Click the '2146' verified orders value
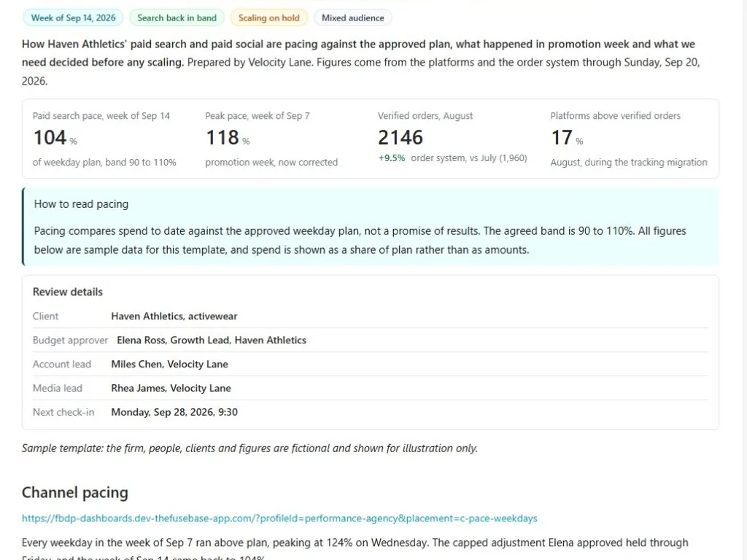The width and height of the screenshot is (747, 560). tap(400, 138)
